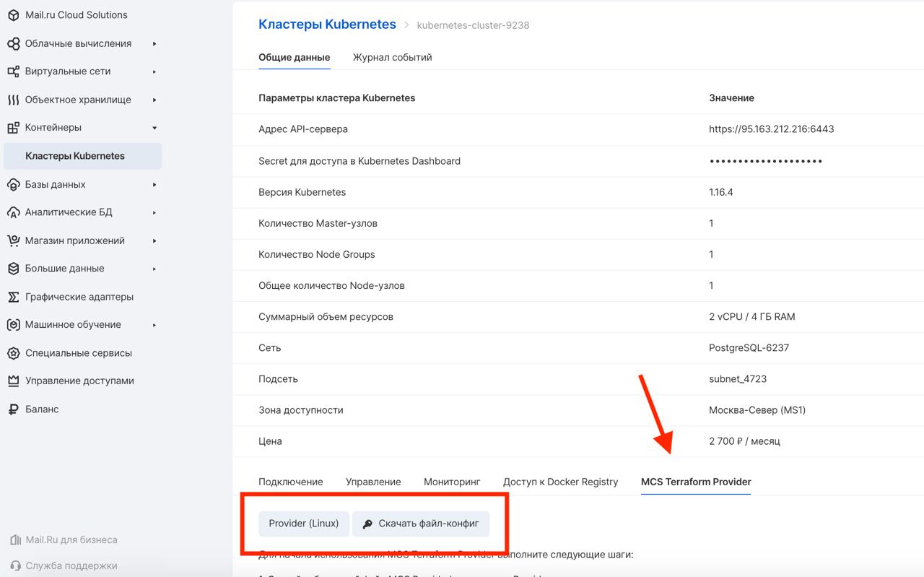The height and width of the screenshot is (577, 924).
Task: Open the Мониторинг tab
Action: (452, 482)
